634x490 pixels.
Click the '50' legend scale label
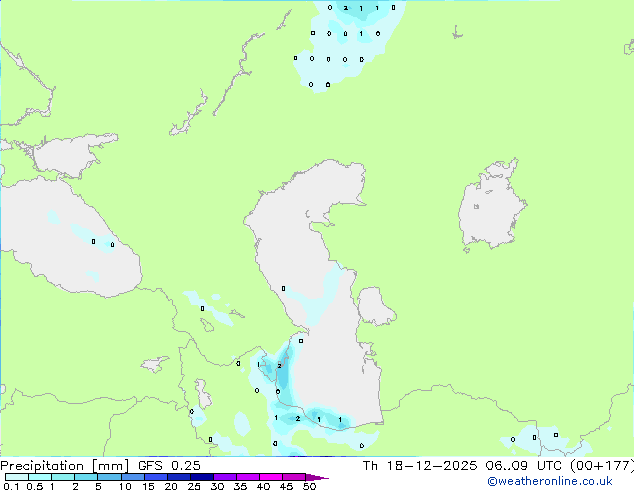coord(309,486)
